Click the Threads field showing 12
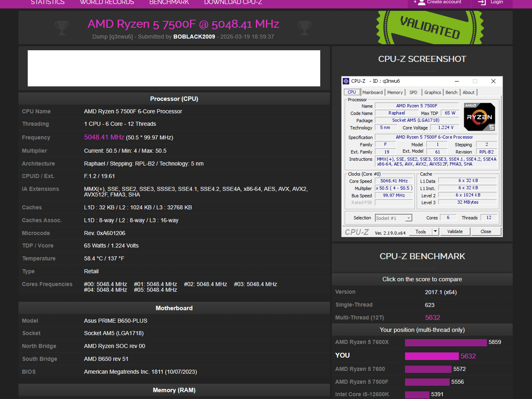532x399 pixels. (489, 218)
